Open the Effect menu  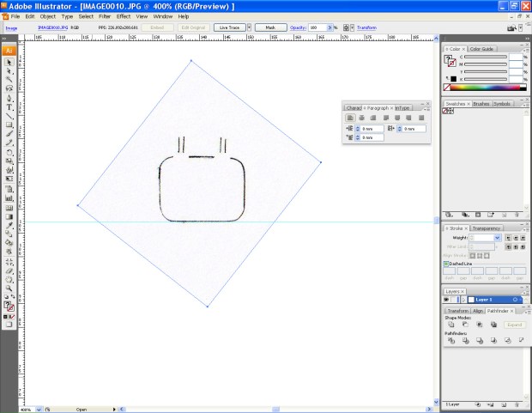[x=124, y=16]
